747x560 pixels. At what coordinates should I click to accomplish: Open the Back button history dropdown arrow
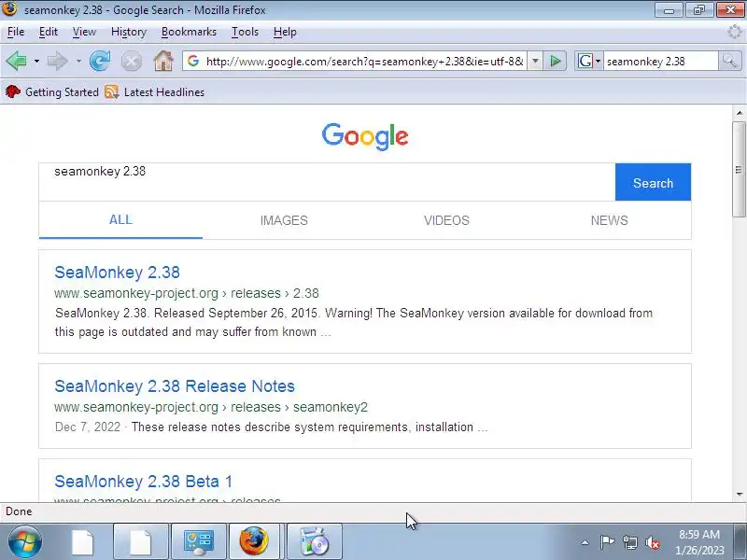click(36, 61)
